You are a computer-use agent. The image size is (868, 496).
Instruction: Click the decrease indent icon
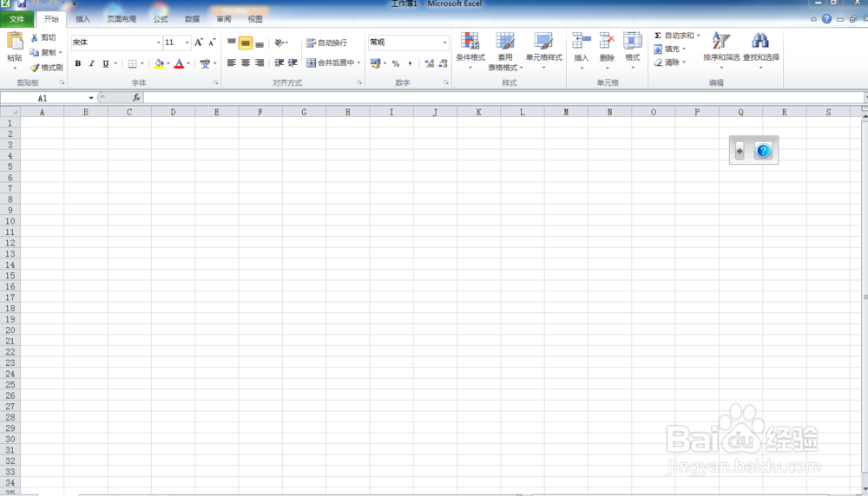point(279,63)
